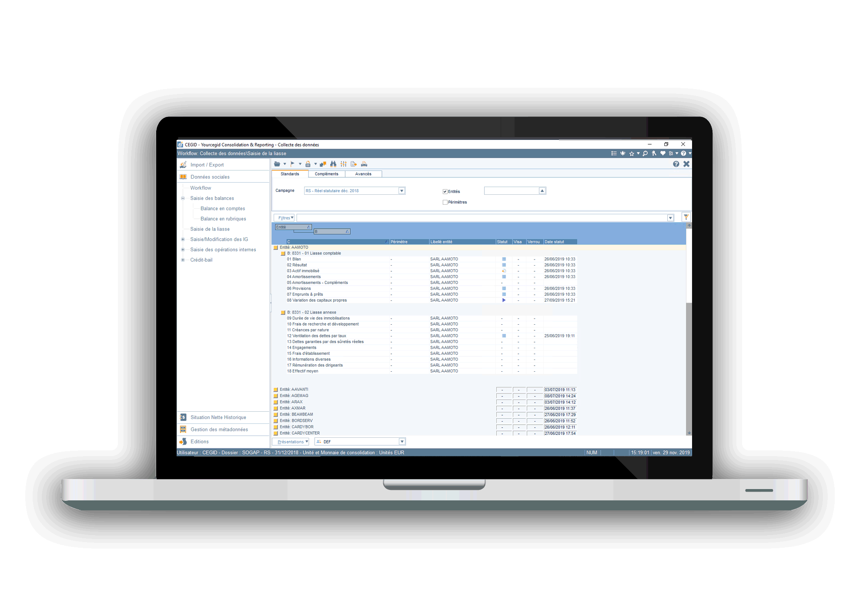This screenshot has height=616, width=863.
Task: Click the binoculars search icon
Action: pyautogui.click(x=333, y=164)
